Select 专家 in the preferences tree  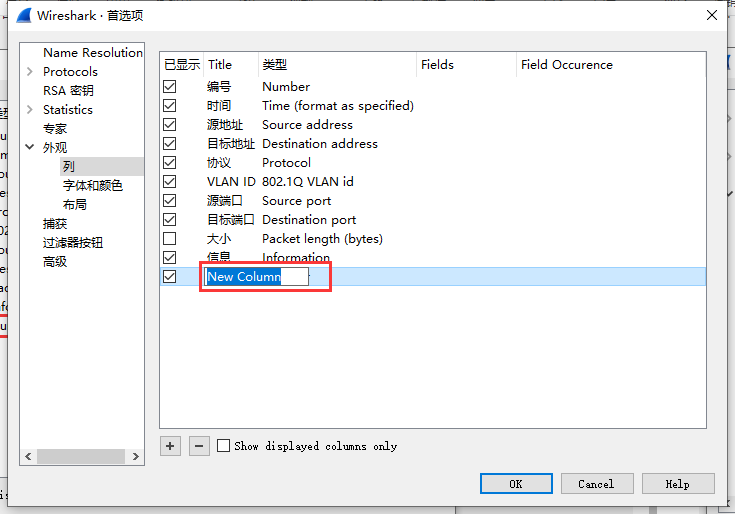click(x=55, y=128)
